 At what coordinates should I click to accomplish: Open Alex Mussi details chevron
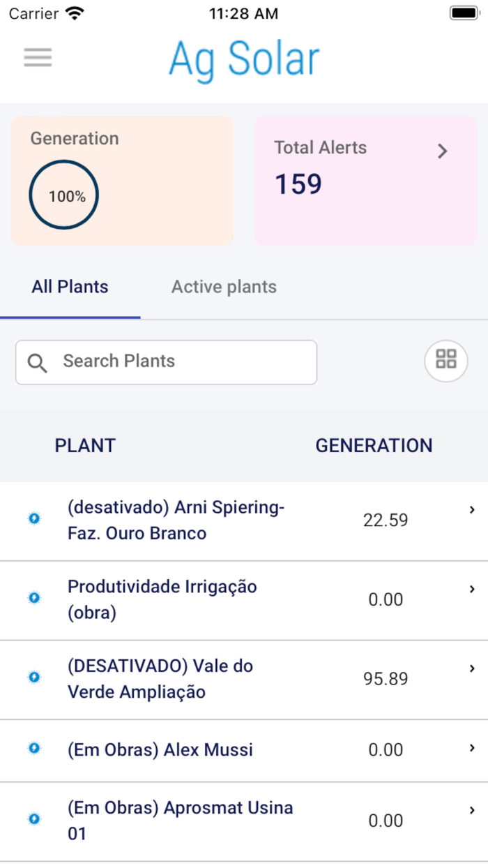[x=472, y=748]
